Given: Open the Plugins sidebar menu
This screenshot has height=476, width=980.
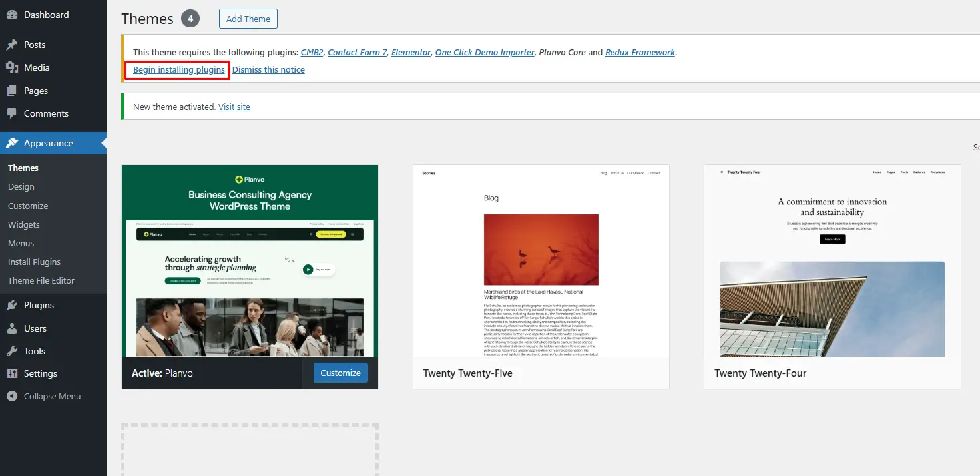Looking at the screenshot, I should coord(53,305).
